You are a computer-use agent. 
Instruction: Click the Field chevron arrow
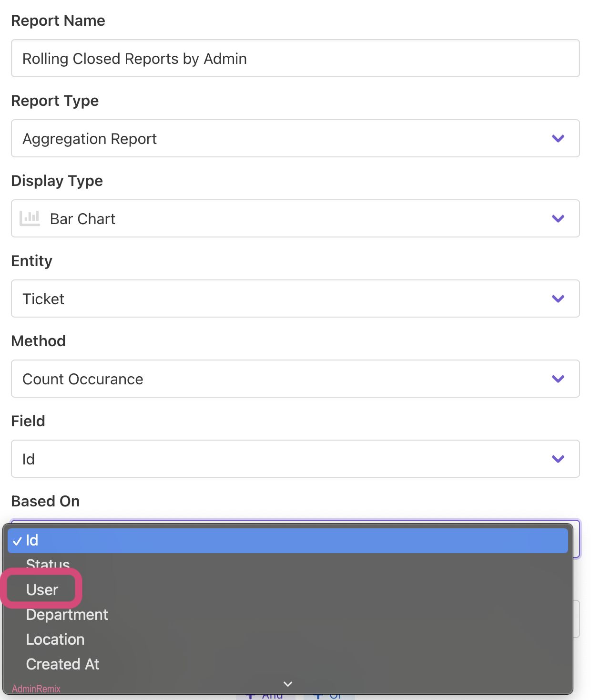[x=558, y=459]
